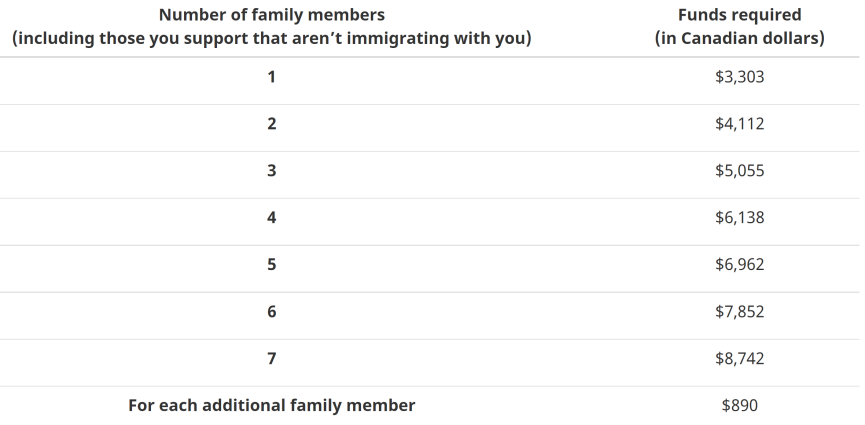Select family members row number 6

pyautogui.click(x=271, y=312)
